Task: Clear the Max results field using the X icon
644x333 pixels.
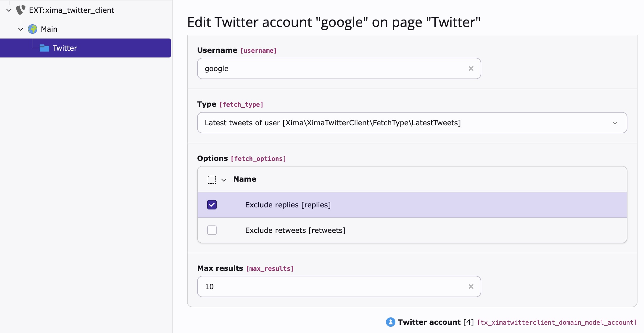Action: 471,286
